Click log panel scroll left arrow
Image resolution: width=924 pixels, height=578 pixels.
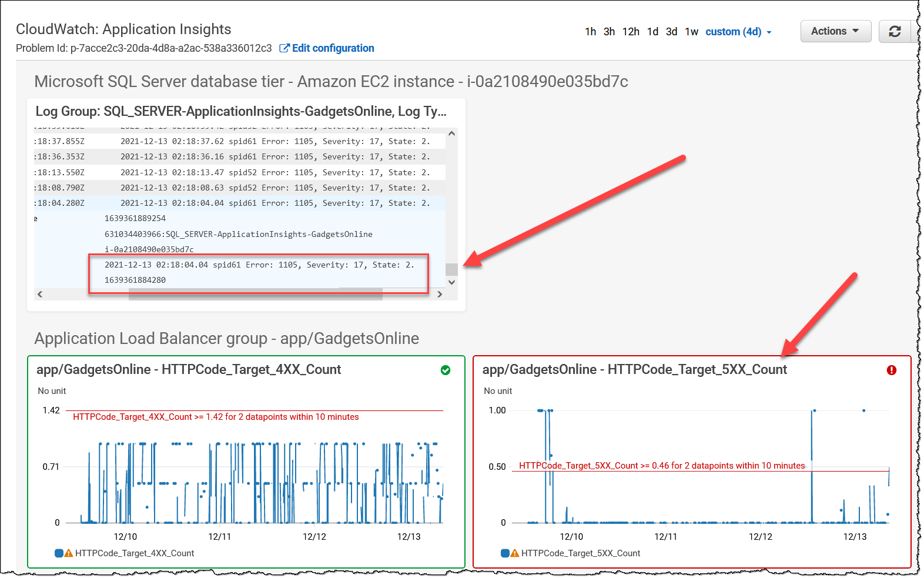40,294
